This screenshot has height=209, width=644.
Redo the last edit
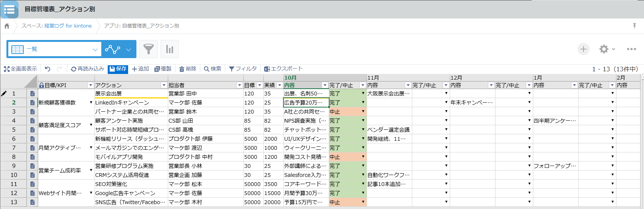(x=59, y=69)
